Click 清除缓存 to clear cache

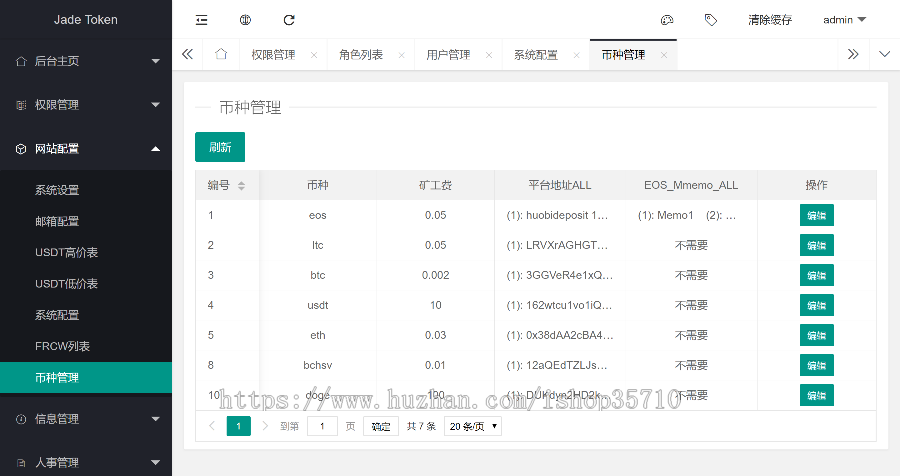pos(770,20)
